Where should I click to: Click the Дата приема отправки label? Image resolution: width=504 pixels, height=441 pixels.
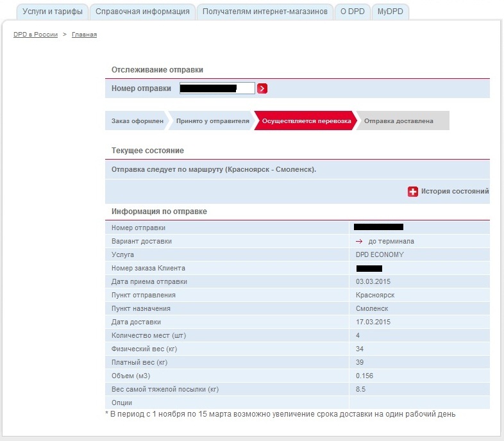[149, 281]
